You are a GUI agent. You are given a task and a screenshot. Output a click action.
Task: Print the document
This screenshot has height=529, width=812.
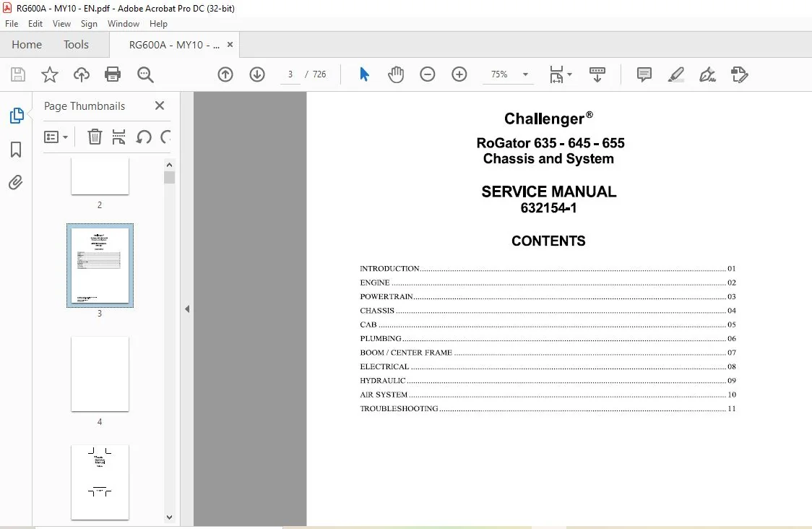(113, 74)
